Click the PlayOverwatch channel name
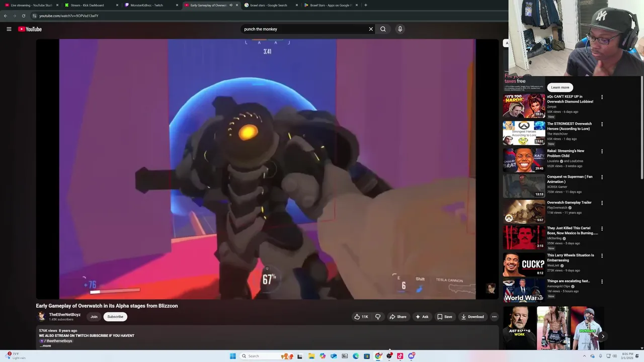The width and height of the screenshot is (644, 362). [557, 208]
